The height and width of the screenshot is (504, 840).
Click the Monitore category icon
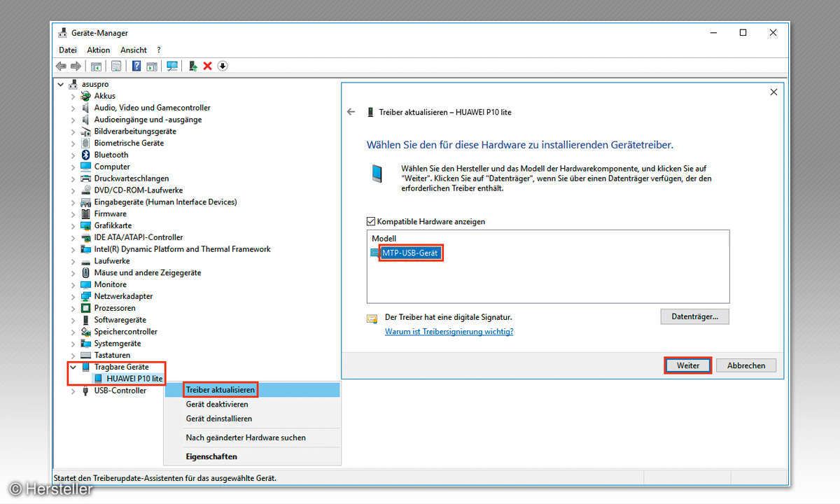point(85,284)
